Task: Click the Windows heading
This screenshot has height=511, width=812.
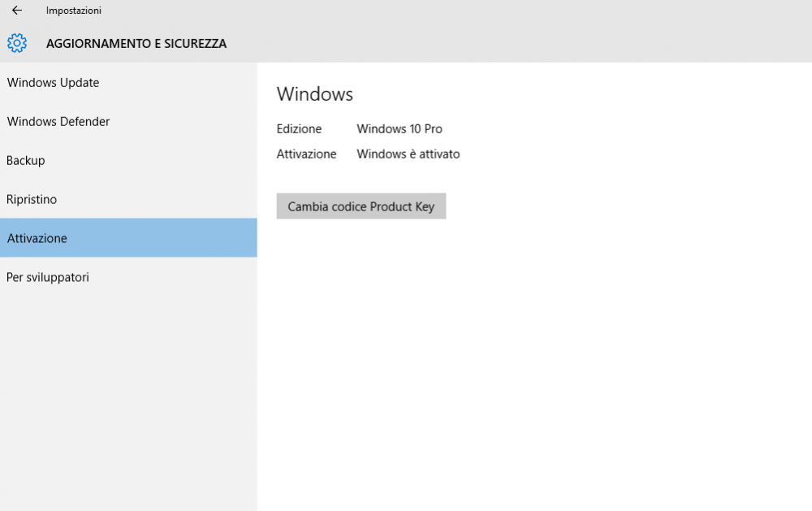Action: tap(315, 93)
